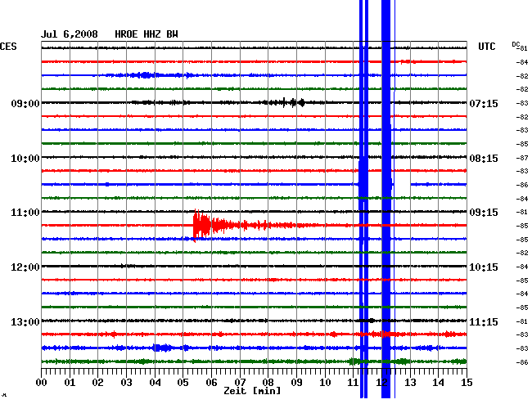Pick minute label 13 on the x-axis

[410, 383]
